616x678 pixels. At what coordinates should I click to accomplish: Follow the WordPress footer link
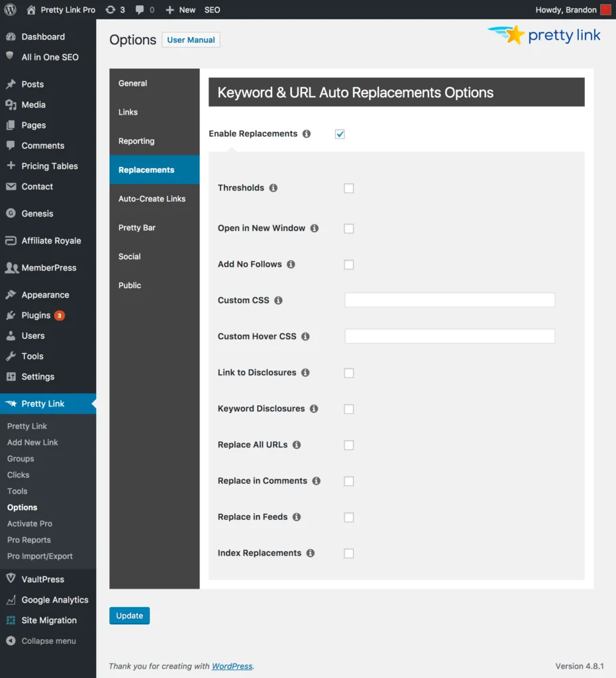point(232,666)
